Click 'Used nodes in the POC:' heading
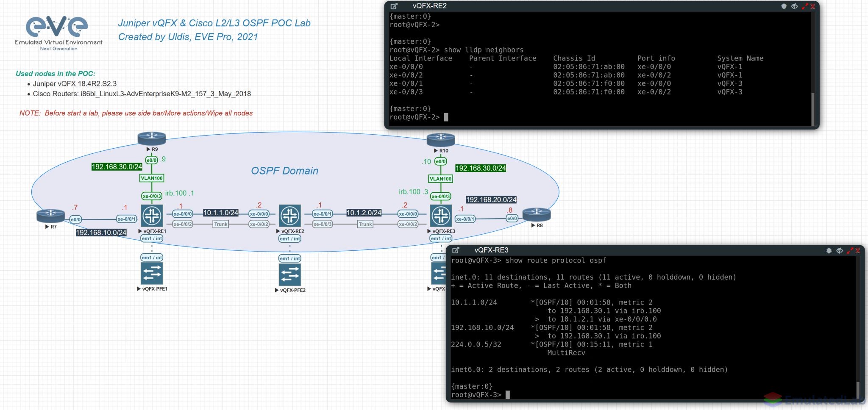Image resolution: width=868 pixels, height=410 pixels. [56, 74]
